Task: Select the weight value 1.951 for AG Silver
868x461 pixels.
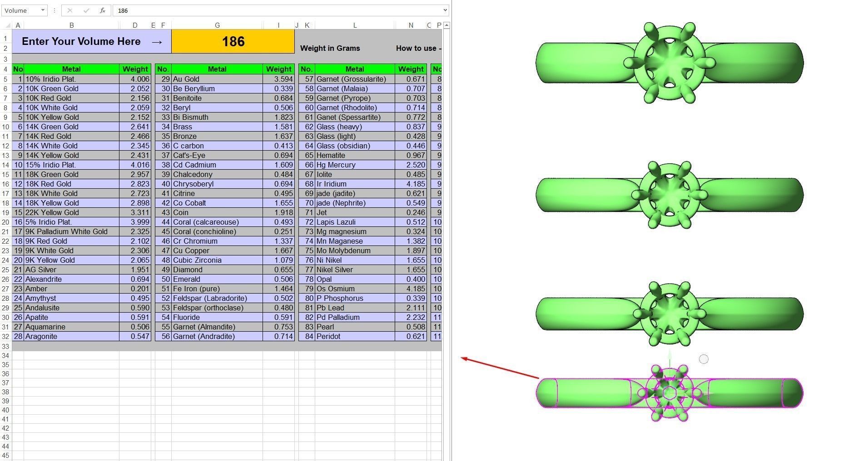Action: (135, 270)
